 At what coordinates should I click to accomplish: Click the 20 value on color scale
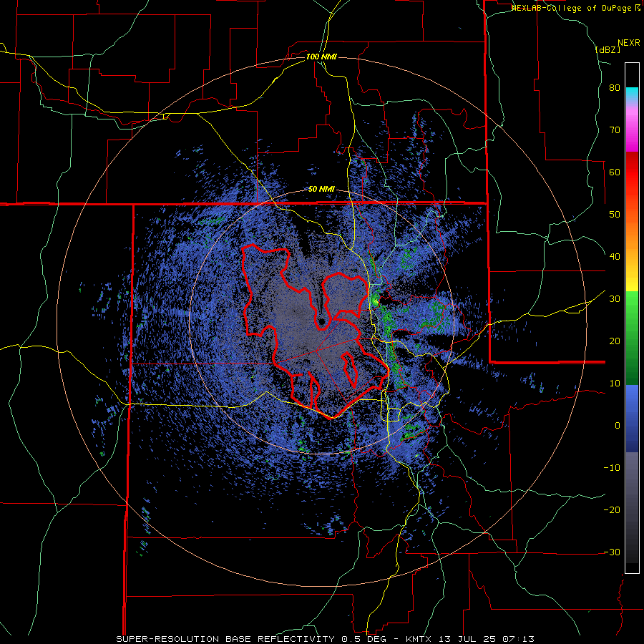(615, 341)
